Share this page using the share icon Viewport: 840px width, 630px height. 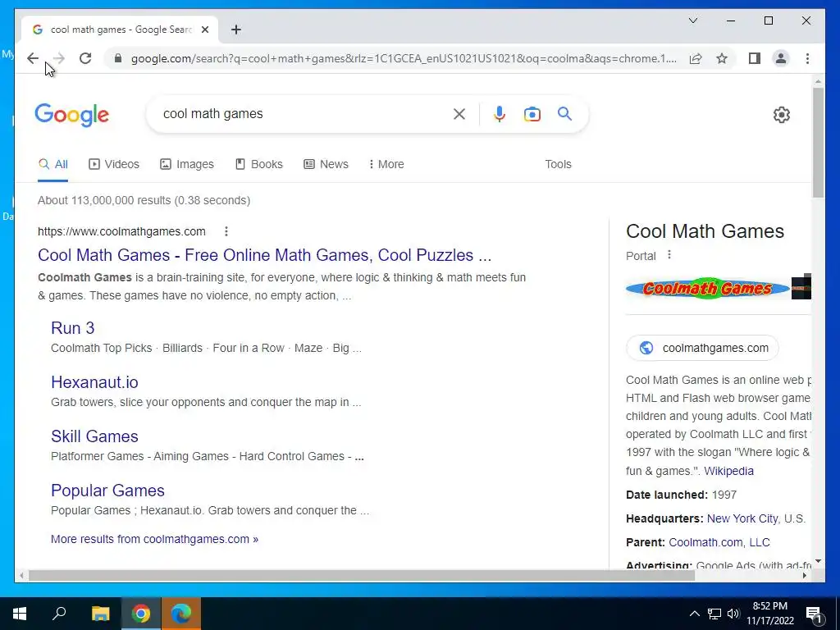pyautogui.click(x=696, y=58)
